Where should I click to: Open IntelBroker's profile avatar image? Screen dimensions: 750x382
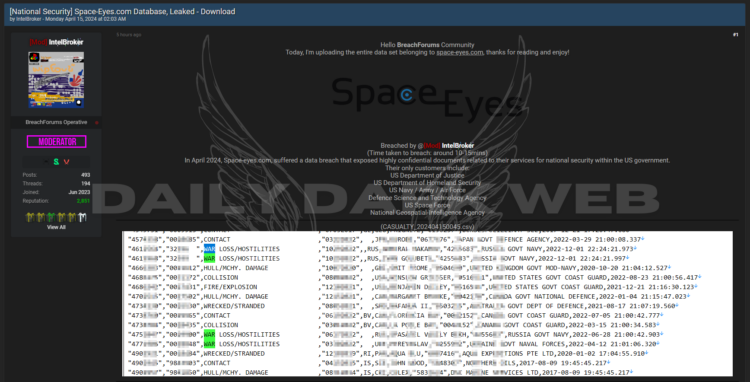[56, 80]
